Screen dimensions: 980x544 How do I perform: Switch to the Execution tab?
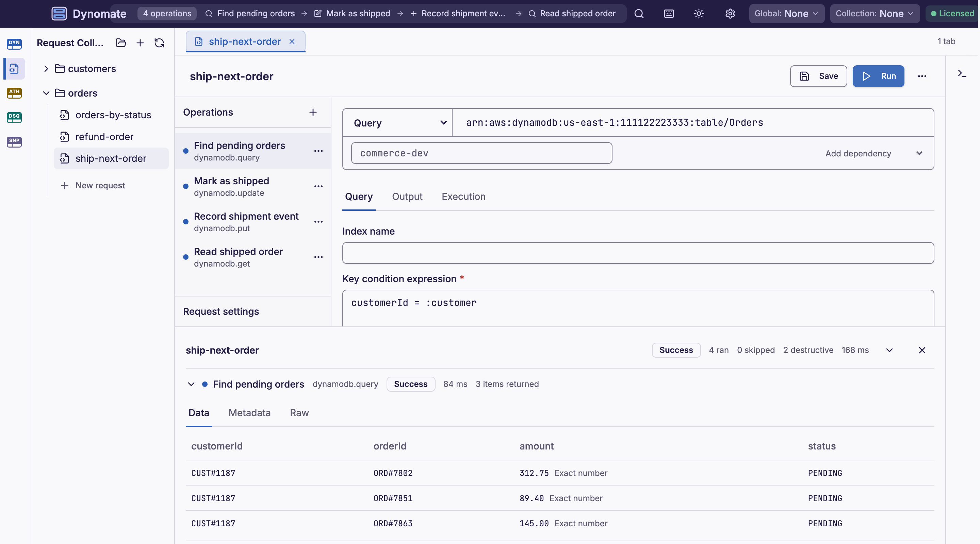click(463, 197)
